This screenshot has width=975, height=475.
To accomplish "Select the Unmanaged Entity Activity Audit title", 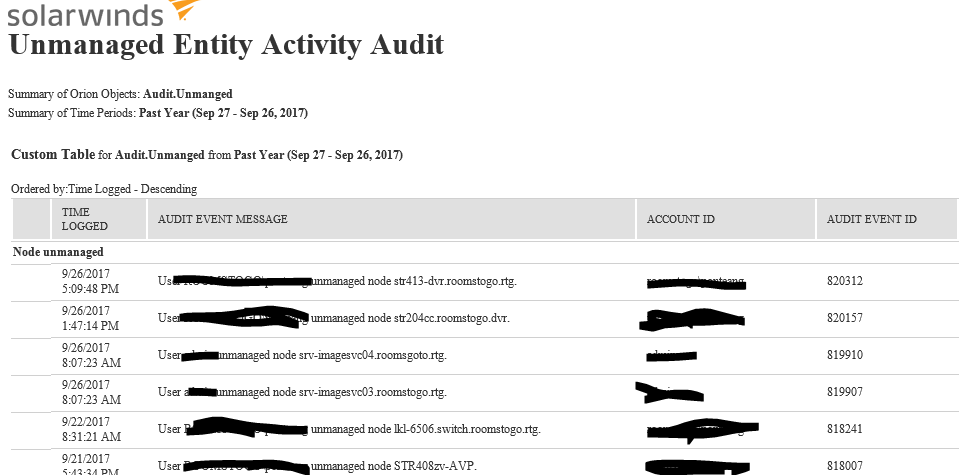I will tap(226, 45).
